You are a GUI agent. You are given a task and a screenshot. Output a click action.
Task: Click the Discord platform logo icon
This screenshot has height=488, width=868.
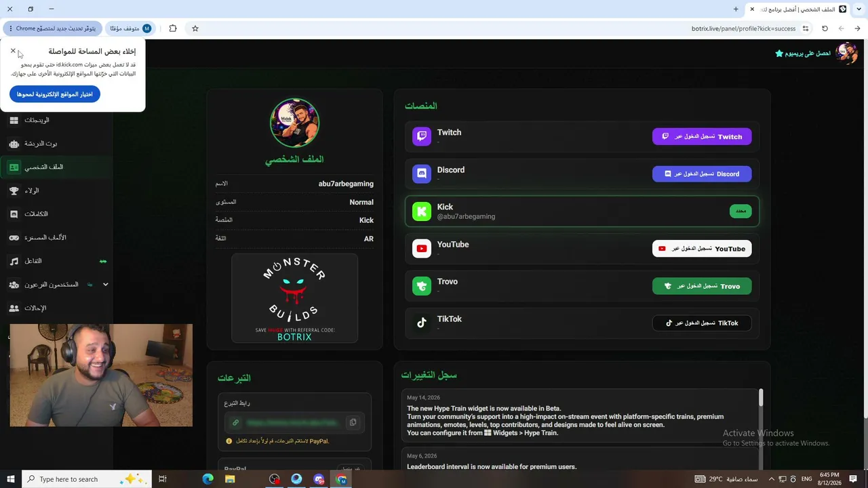point(422,174)
